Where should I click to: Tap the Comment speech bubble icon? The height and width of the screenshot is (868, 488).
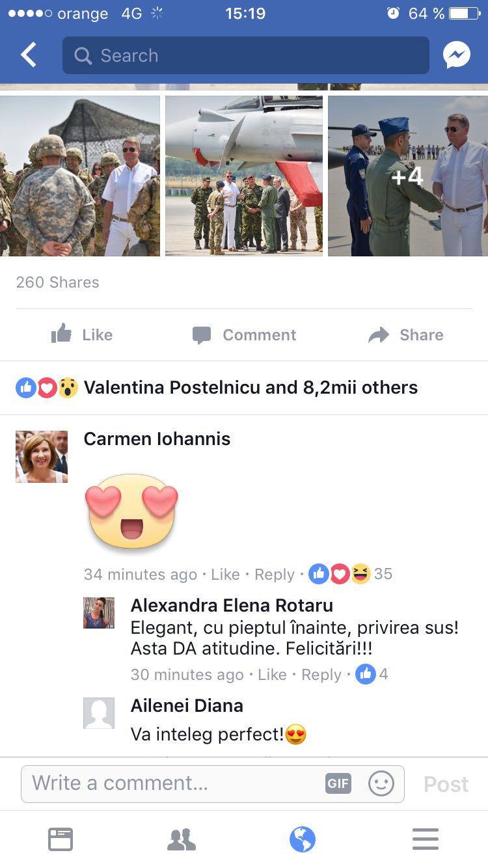202,335
